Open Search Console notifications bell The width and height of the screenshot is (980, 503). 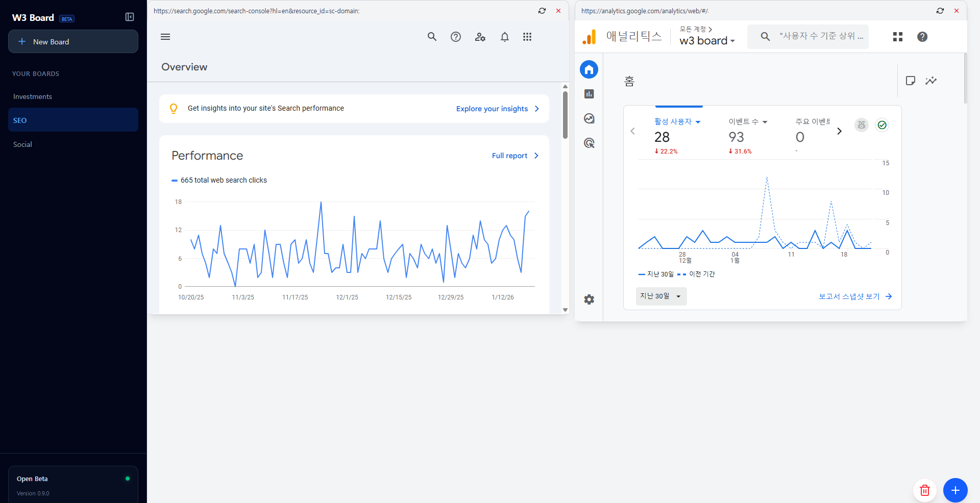pos(505,37)
